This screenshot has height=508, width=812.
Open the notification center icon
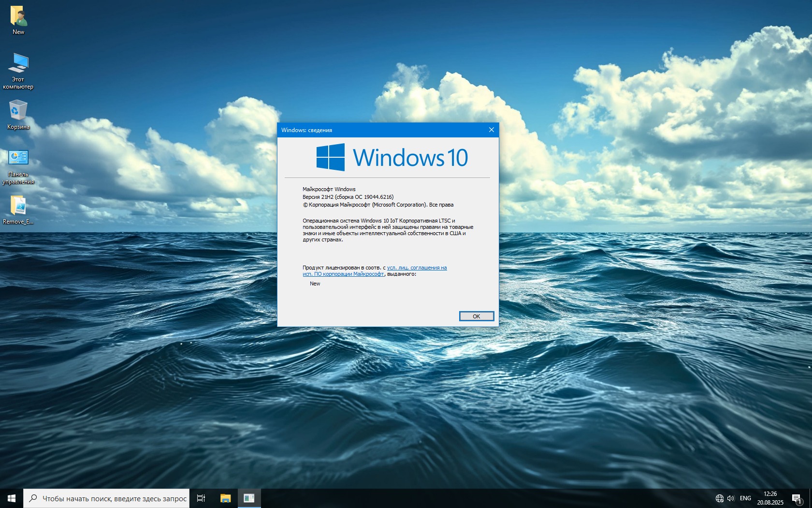pos(797,498)
